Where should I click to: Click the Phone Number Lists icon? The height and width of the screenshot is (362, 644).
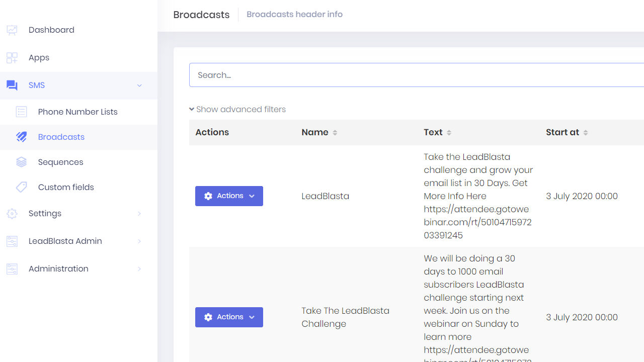tap(21, 112)
